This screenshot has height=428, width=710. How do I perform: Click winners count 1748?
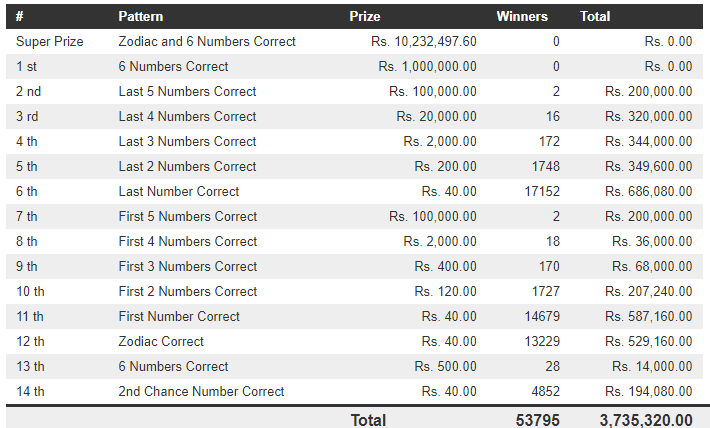tap(545, 167)
